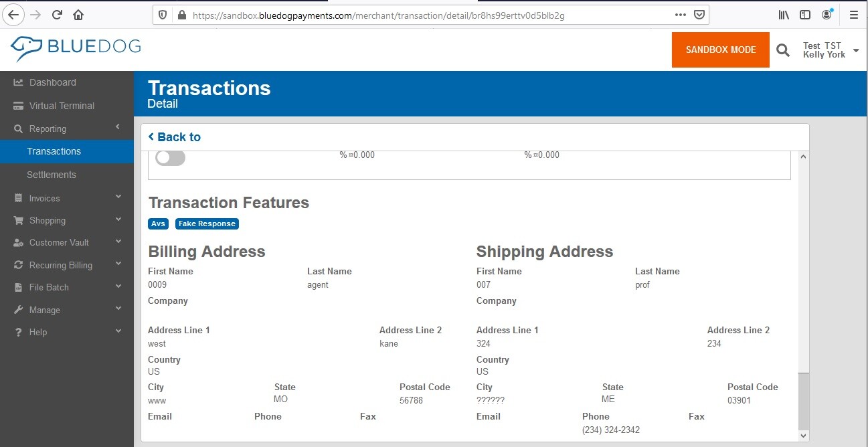Toggle the gray switch above Transaction Features
The height and width of the screenshot is (447, 868).
[x=170, y=158]
